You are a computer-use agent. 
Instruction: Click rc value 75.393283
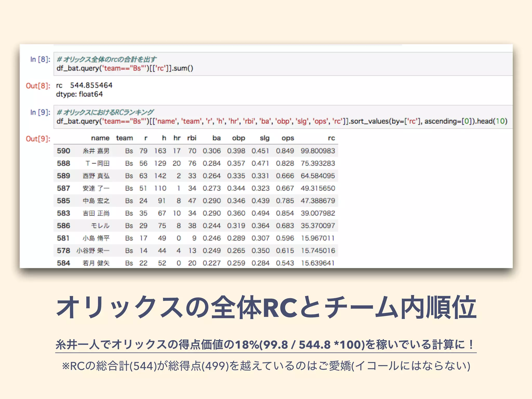click(x=318, y=163)
